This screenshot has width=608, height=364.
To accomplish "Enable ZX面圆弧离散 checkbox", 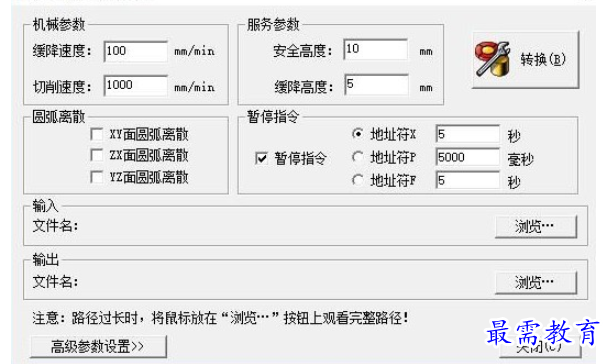I will 97,155.
